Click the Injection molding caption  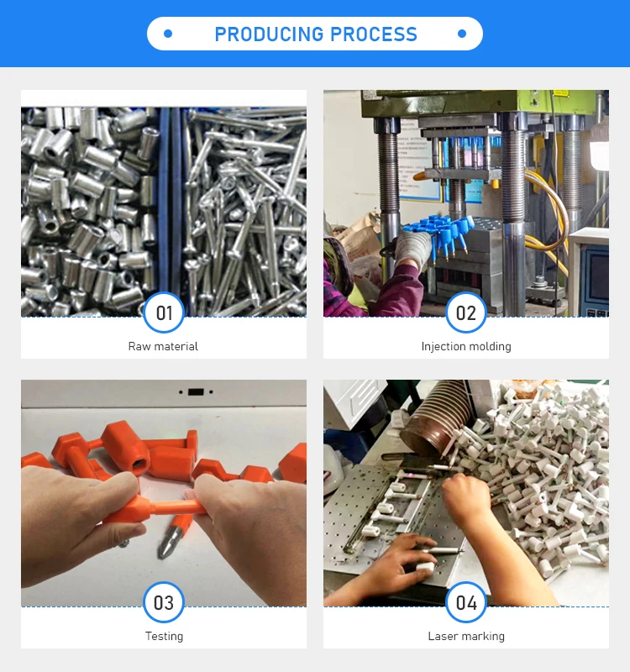point(466,346)
